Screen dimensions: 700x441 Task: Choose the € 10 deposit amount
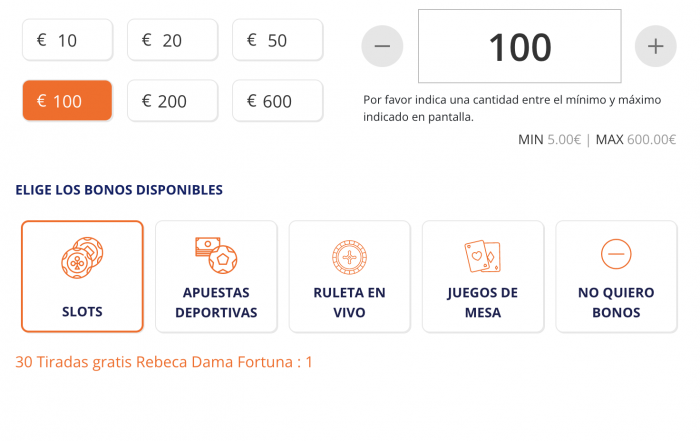(67, 40)
